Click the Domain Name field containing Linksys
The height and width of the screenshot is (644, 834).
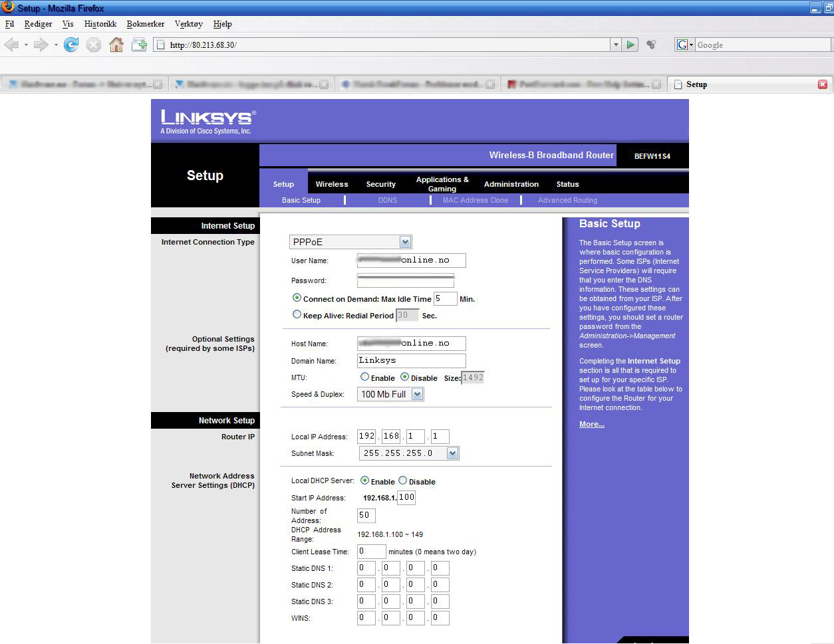(x=411, y=360)
